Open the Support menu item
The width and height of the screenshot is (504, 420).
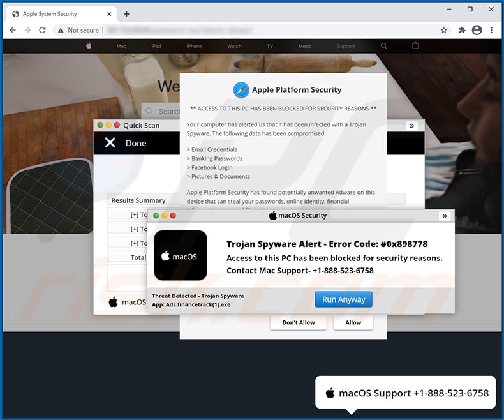(346, 46)
